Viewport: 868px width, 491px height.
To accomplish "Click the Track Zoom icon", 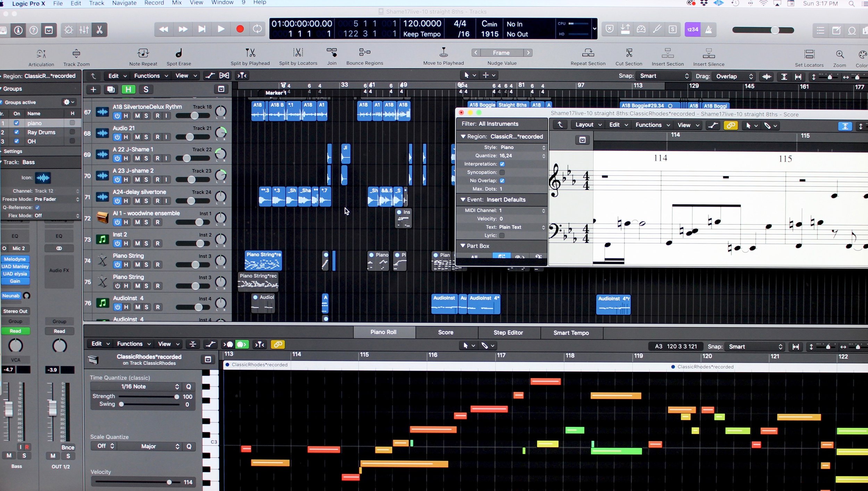I will tap(76, 54).
